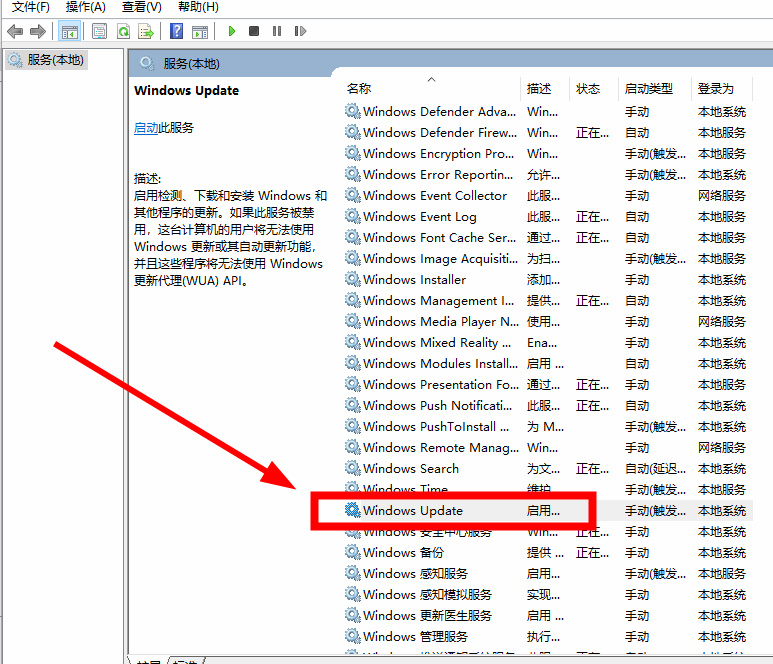Open Properties from the toolbar icon
The image size is (773, 664).
[99, 31]
